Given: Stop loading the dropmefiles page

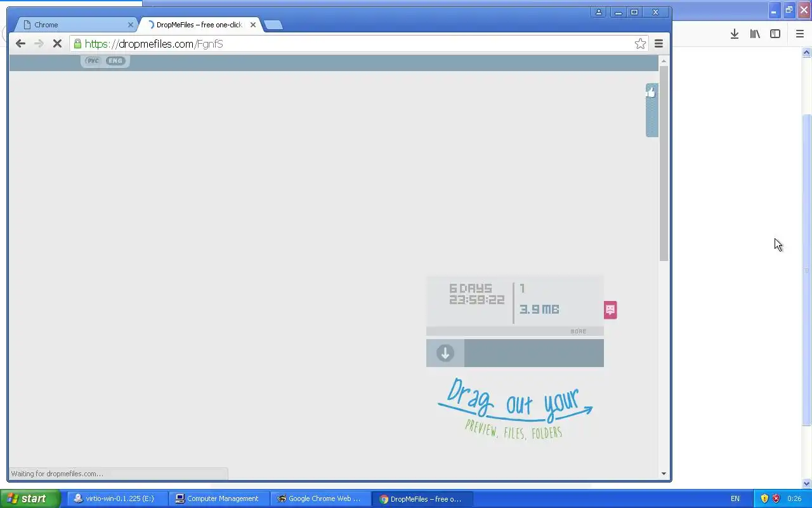Looking at the screenshot, I should (x=57, y=44).
